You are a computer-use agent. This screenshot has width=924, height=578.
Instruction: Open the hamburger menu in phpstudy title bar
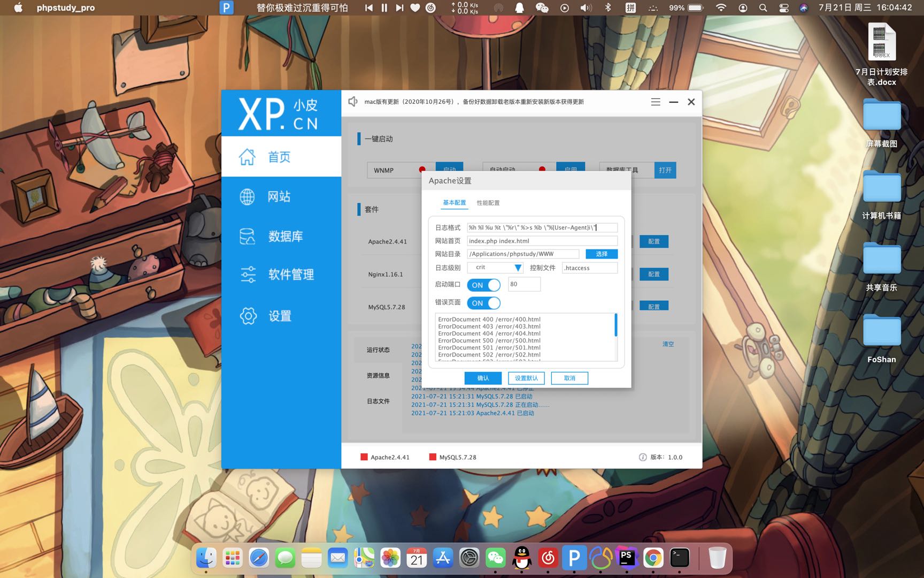tap(656, 102)
